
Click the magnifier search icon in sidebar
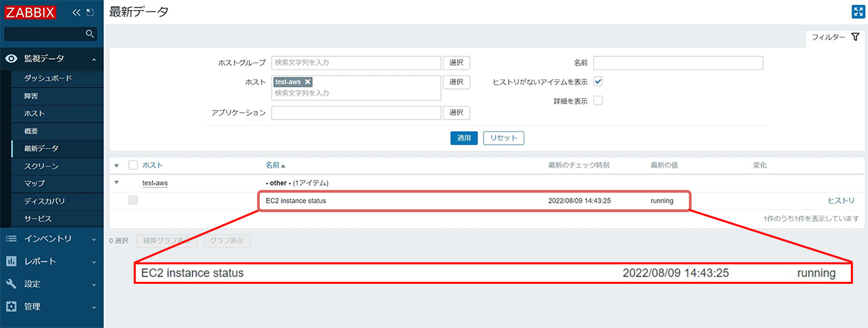[x=90, y=33]
